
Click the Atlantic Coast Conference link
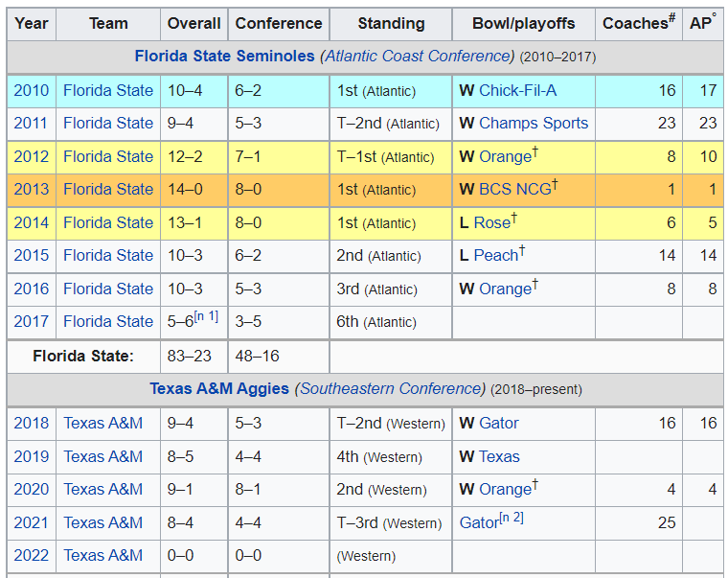417,57
